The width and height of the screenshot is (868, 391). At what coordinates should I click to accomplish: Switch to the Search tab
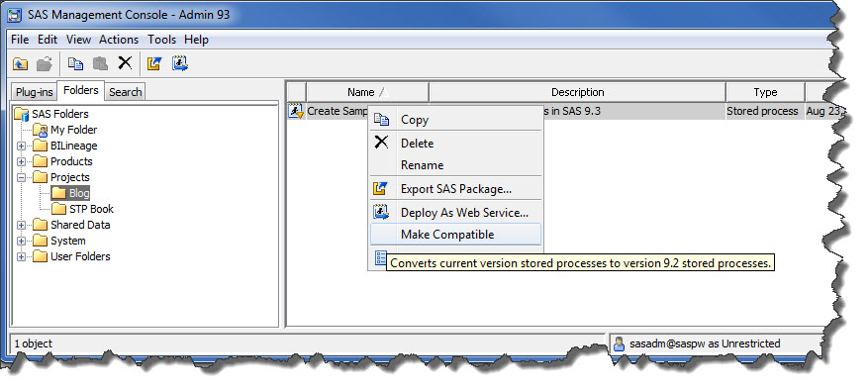tap(125, 92)
